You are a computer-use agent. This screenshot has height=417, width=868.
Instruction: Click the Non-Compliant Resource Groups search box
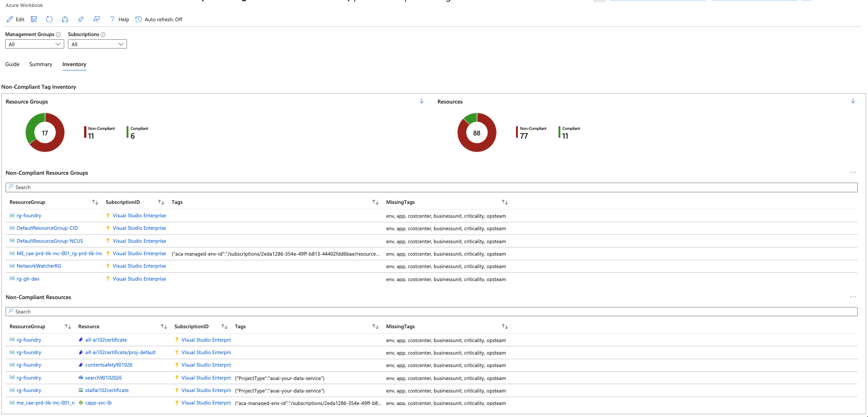pos(431,187)
